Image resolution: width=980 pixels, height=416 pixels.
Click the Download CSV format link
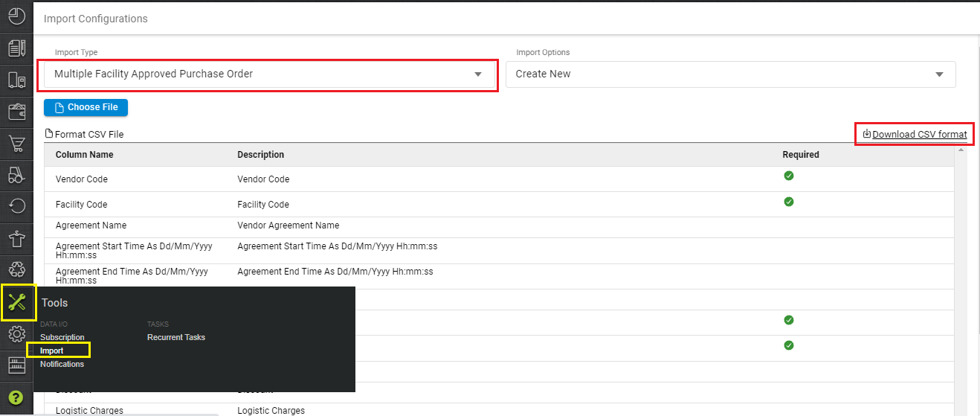tap(919, 135)
